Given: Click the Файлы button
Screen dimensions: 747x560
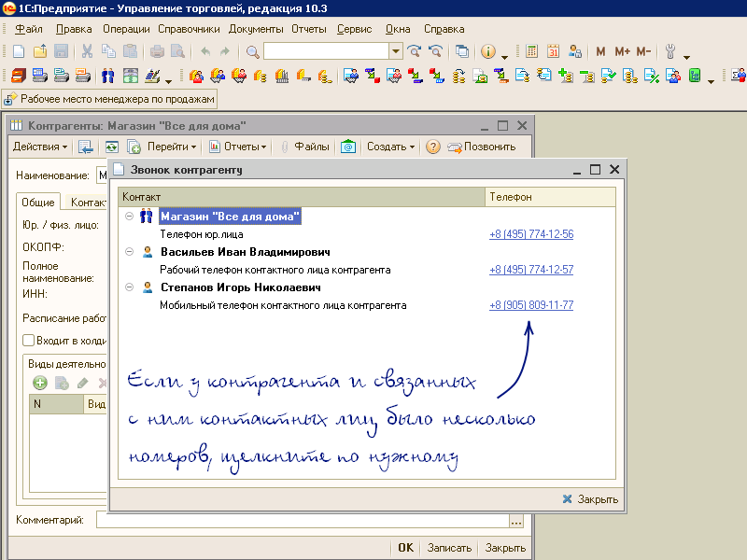Looking at the screenshot, I should tap(312, 147).
